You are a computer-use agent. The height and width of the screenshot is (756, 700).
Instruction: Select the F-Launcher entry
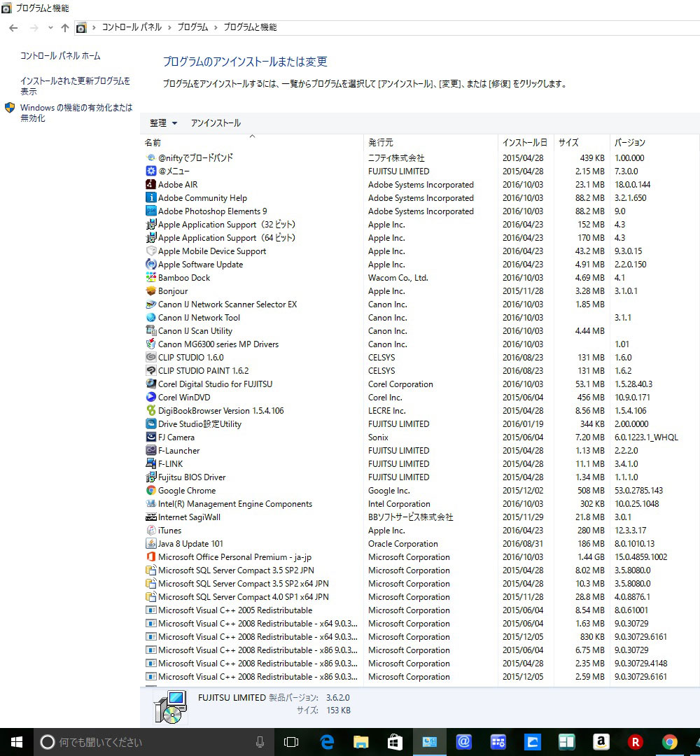(x=419, y=450)
